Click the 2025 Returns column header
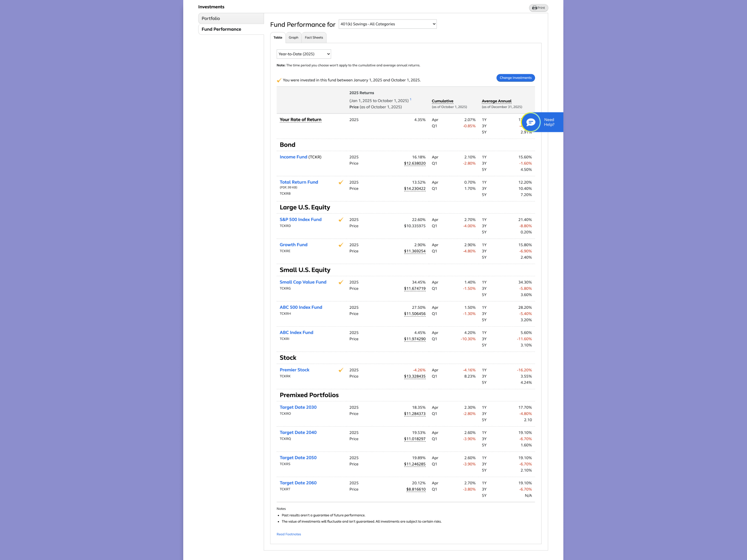747x560 pixels. (361, 93)
